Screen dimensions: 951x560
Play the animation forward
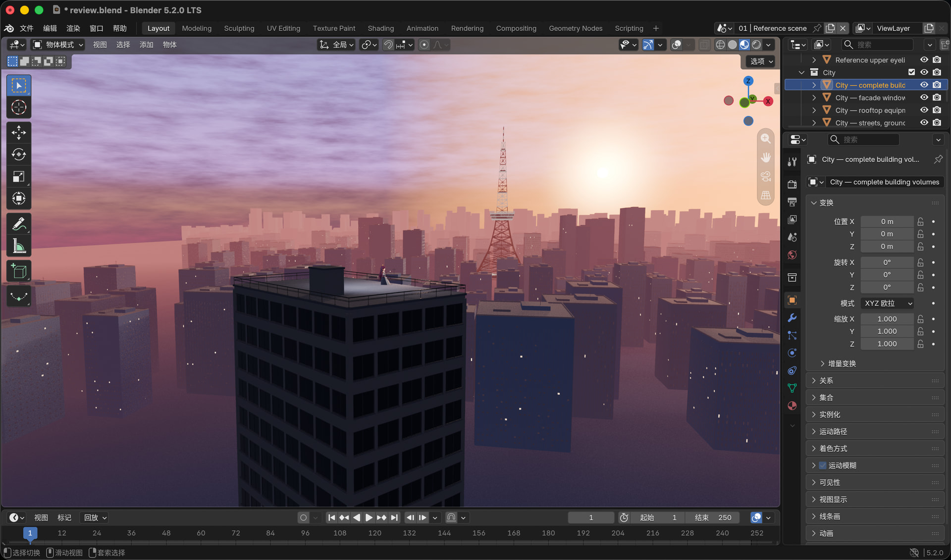point(369,517)
